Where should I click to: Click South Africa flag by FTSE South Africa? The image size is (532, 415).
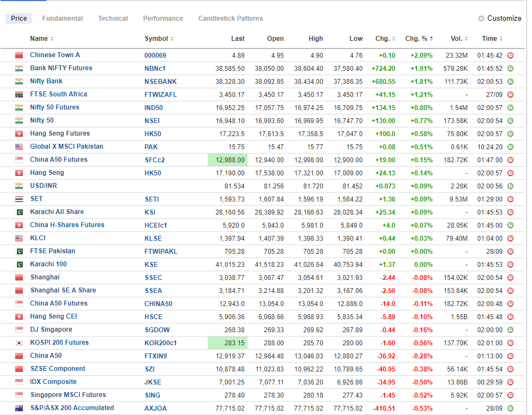tap(19, 95)
